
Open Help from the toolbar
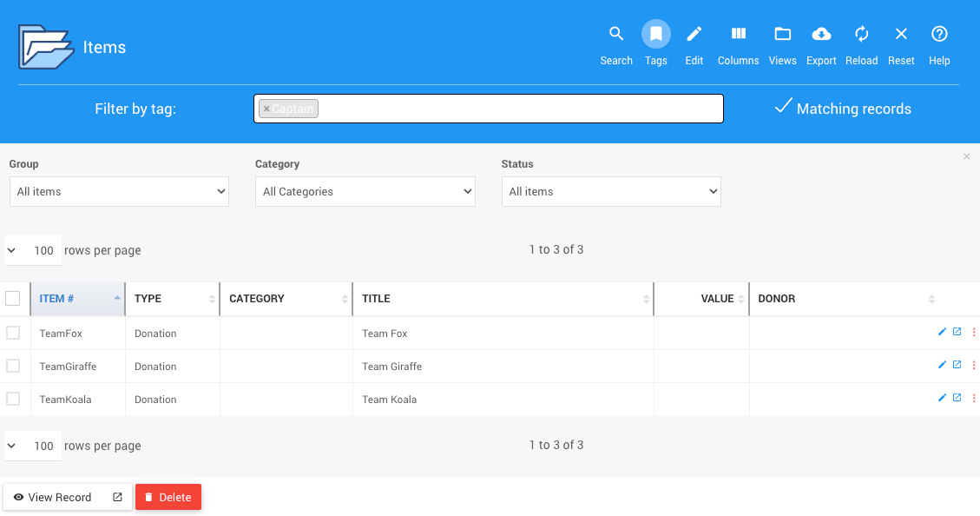tap(939, 35)
